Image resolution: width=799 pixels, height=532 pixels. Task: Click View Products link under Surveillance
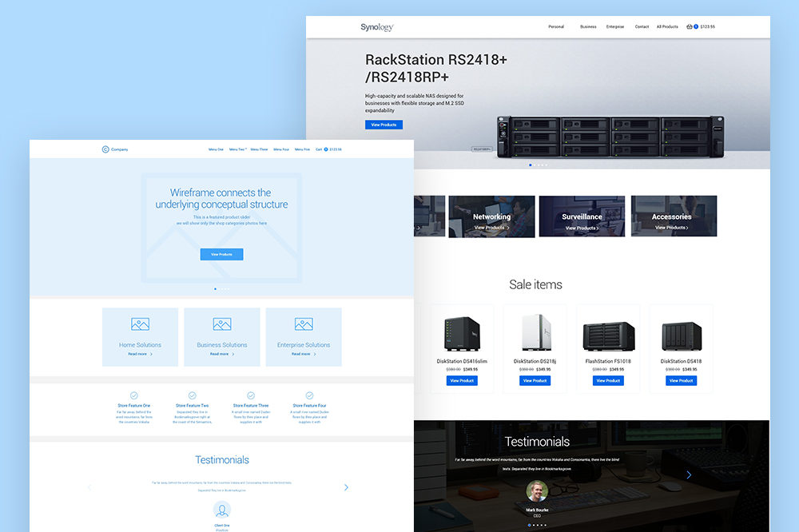pos(582,228)
